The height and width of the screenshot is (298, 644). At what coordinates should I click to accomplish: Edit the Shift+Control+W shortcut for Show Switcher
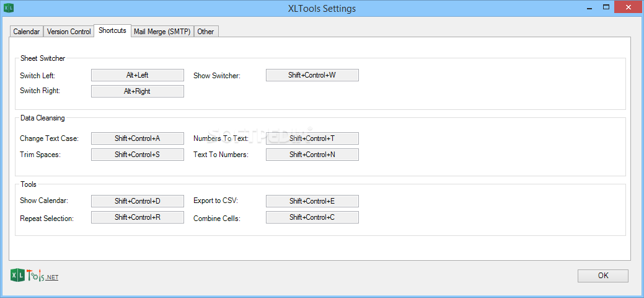(312, 75)
